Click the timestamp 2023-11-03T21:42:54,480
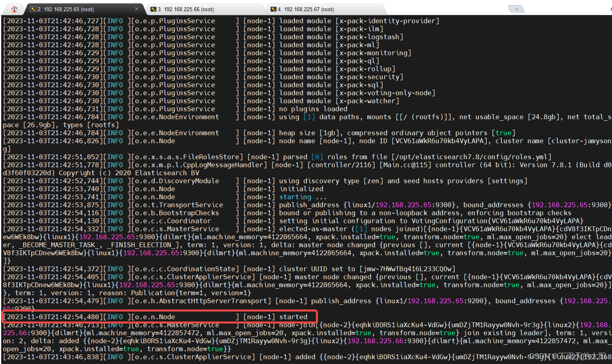 53,317
